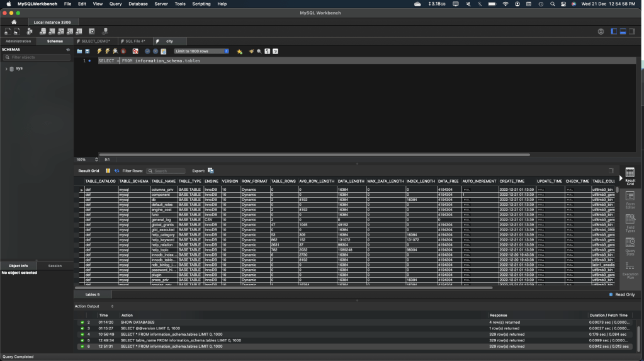Switch to the SELECT_DEMO query tab
Image resolution: width=644 pixels, height=361 pixels.
94,41
